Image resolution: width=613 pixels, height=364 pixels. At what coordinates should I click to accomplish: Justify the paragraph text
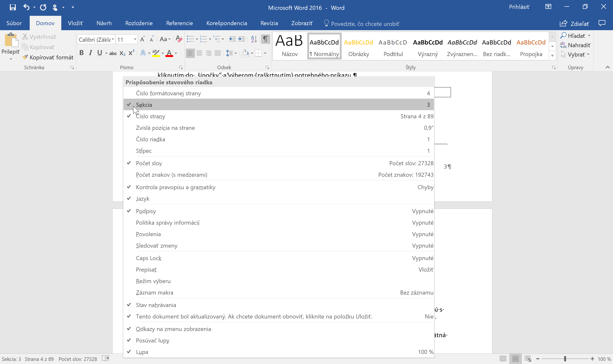217,53
